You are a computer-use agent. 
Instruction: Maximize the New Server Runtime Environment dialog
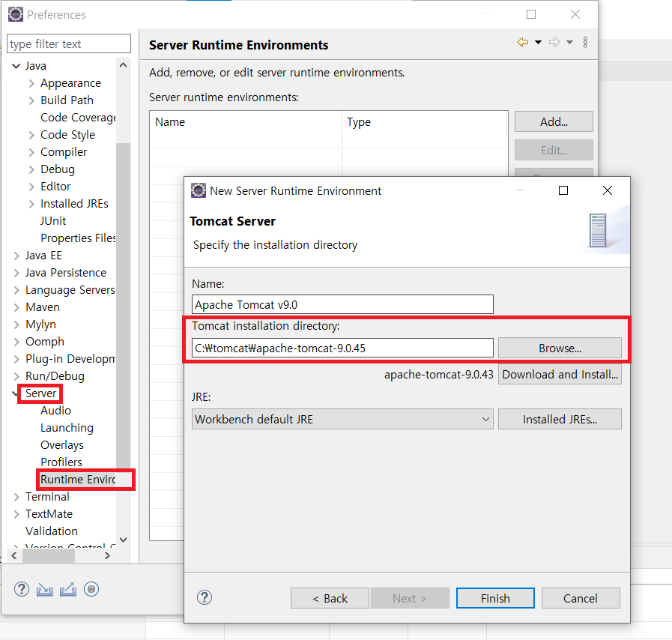click(x=563, y=190)
